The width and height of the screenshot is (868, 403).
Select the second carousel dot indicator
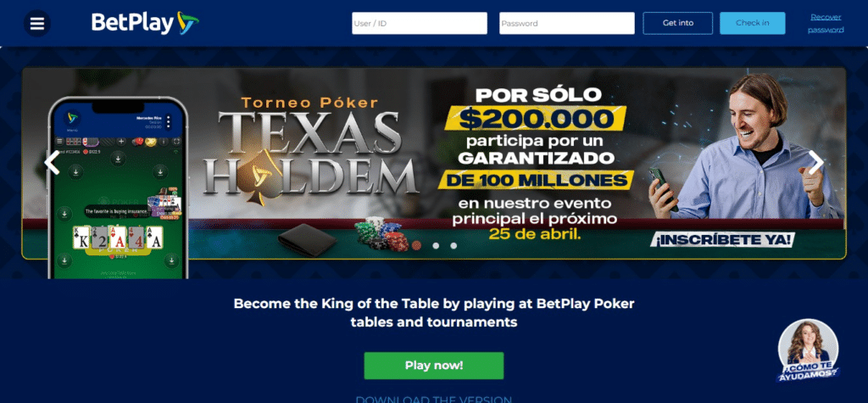[x=436, y=245]
